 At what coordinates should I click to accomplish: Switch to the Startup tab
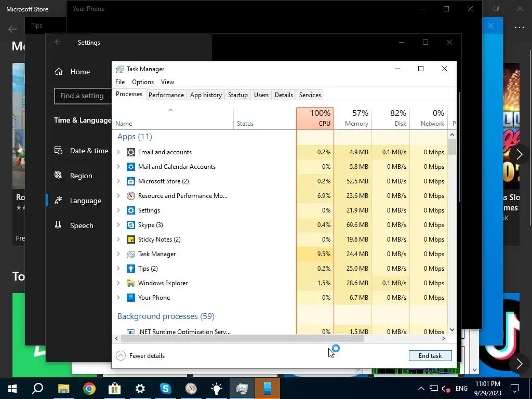click(x=238, y=95)
